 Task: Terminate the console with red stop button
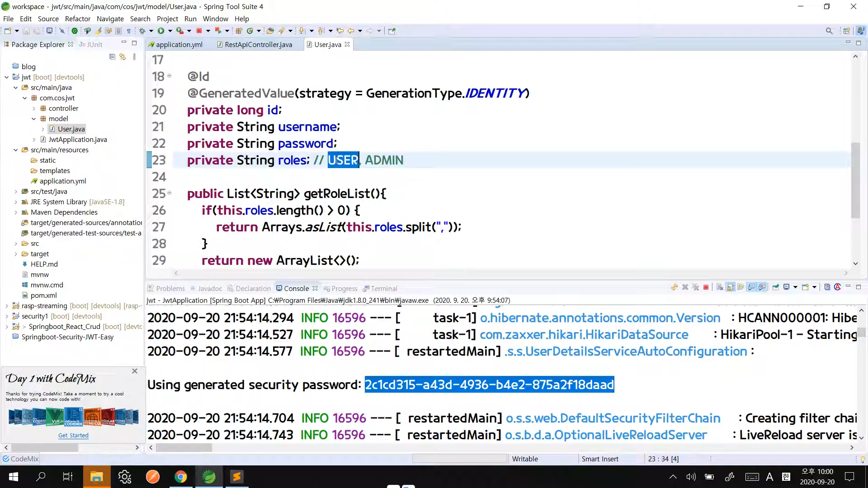tap(706, 287)
